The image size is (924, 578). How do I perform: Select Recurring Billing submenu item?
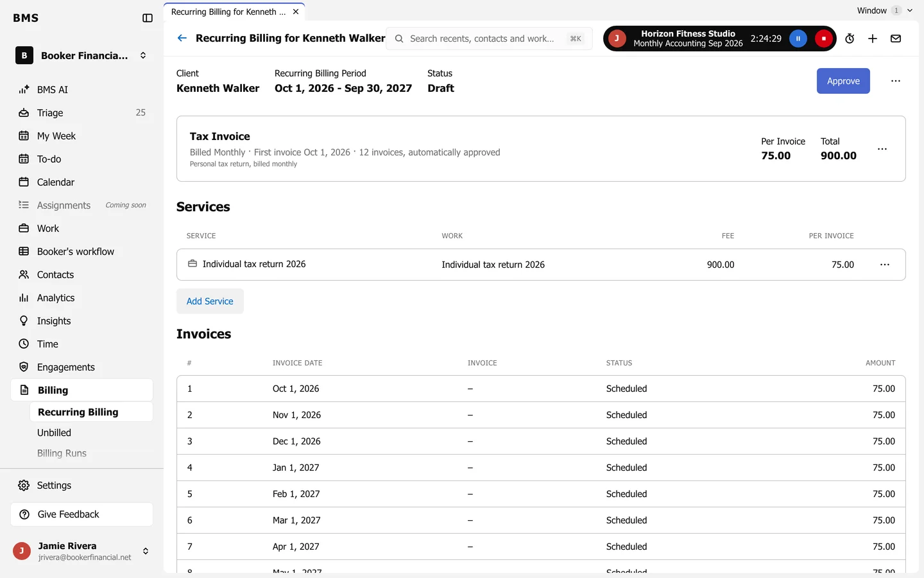click(x=91, y=412)
